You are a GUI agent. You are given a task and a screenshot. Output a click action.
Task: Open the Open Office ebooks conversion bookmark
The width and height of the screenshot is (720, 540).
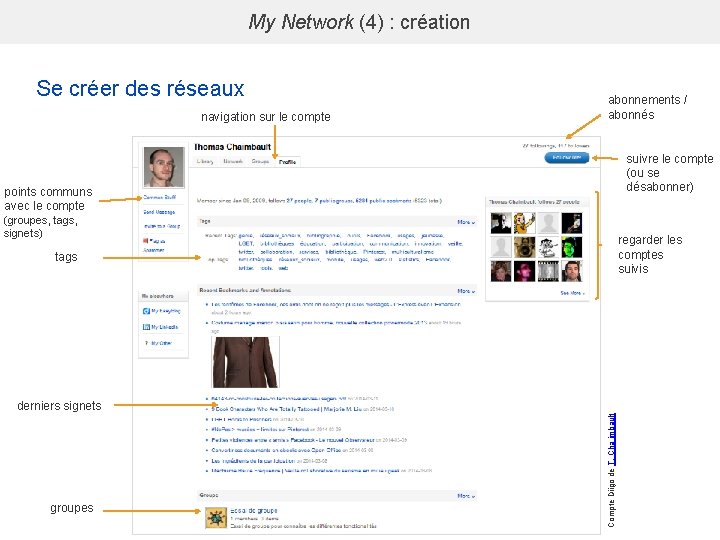[x=276, y=450]
